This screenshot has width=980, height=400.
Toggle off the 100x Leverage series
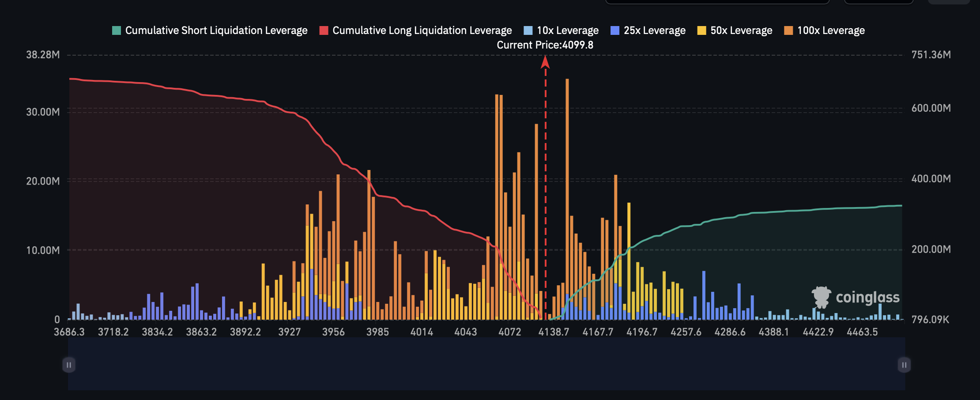[831, 30]
